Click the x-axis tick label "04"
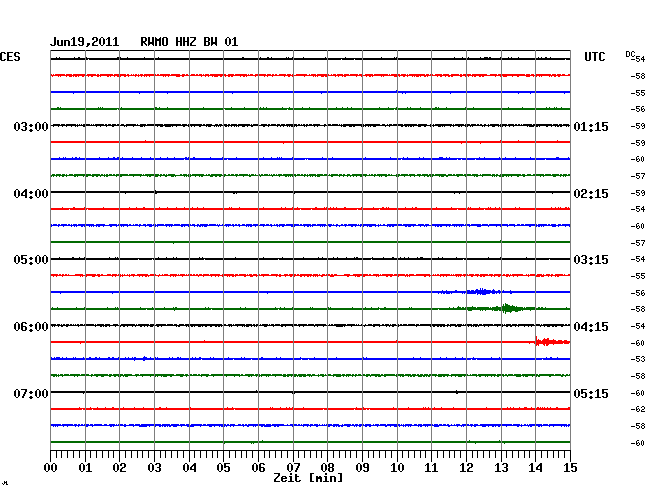Screen dimensions: 650x494 (189, 467)
